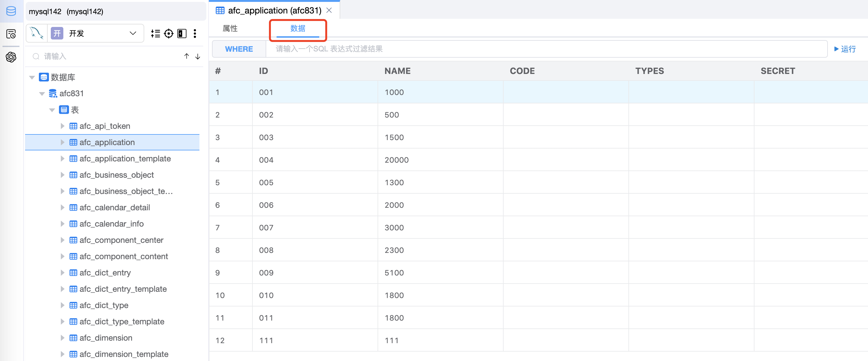Open the three-dot more options menu

(x=195, y=33)
